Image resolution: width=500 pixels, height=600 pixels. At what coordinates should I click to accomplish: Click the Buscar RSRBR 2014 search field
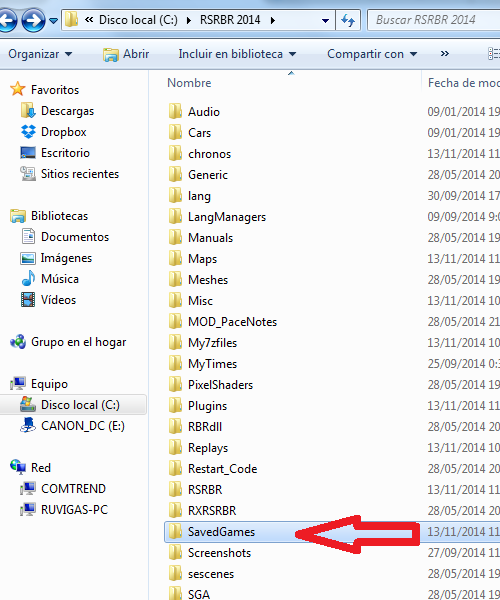click(x=433, y=20)
